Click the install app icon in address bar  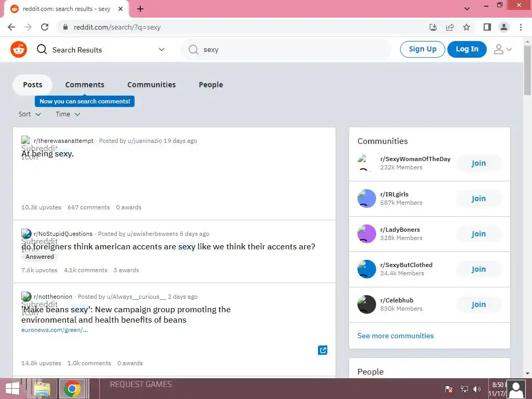433,27
